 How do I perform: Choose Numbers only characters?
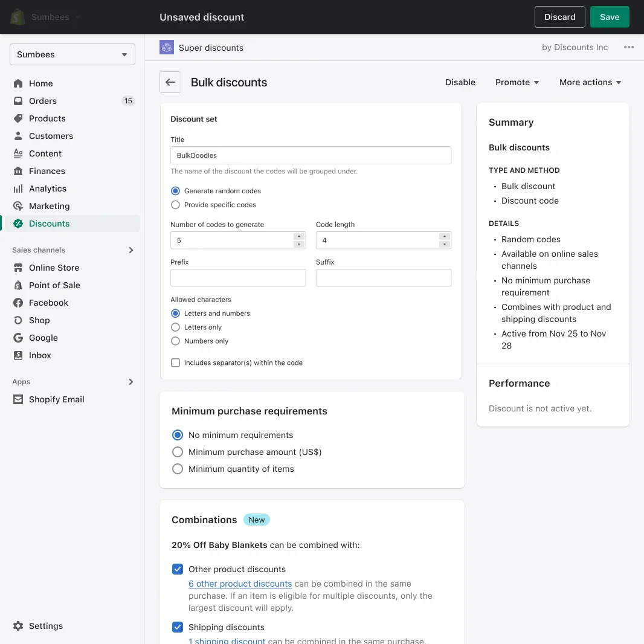(x=175, y=341)
